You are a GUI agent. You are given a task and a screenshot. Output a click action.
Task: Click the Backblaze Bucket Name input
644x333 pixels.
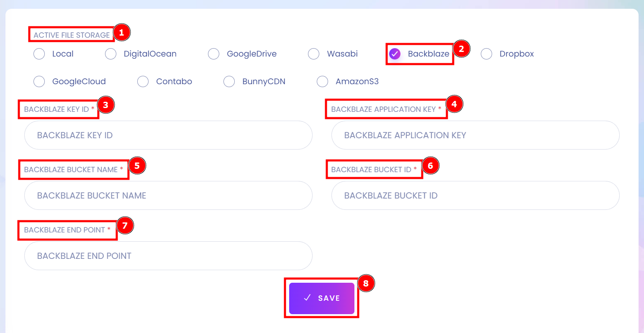tap(168, 196)
